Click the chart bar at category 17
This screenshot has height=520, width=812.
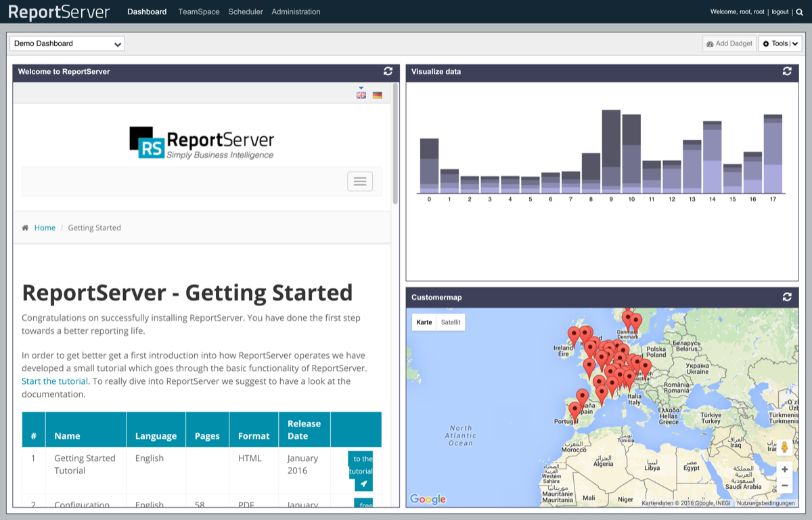coord(773,154)
